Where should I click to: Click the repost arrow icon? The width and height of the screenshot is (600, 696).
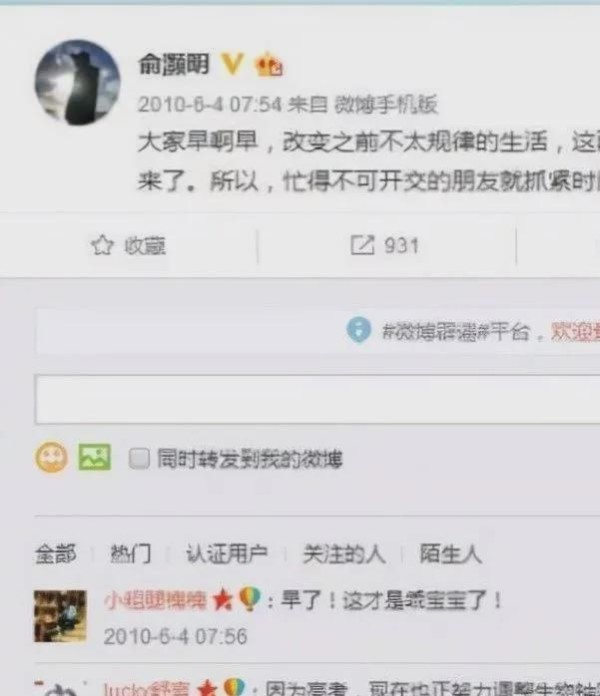[363, 245]
